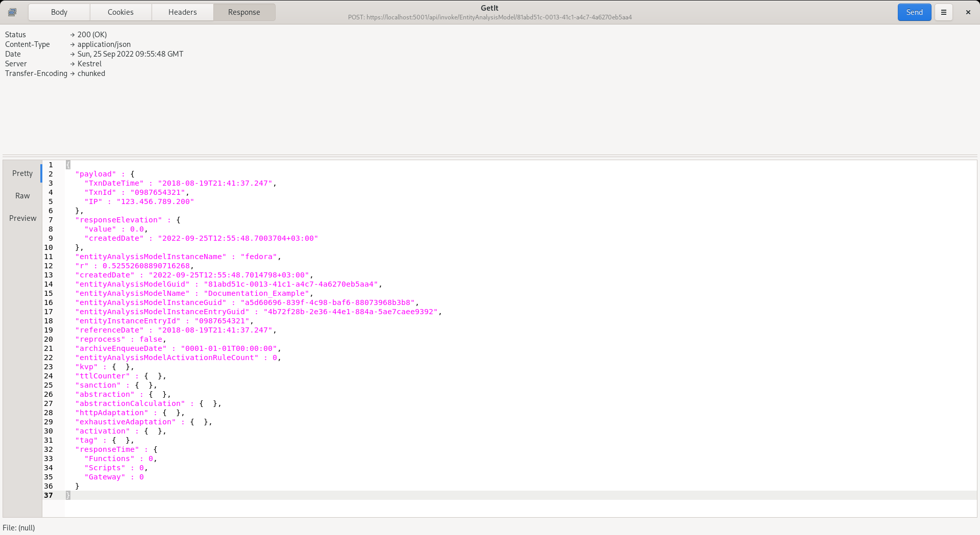Click the entityAnalysisModelInstanceEntryGuid value
Viewport: 980px width, 535px height.
[x=351, y=312]
